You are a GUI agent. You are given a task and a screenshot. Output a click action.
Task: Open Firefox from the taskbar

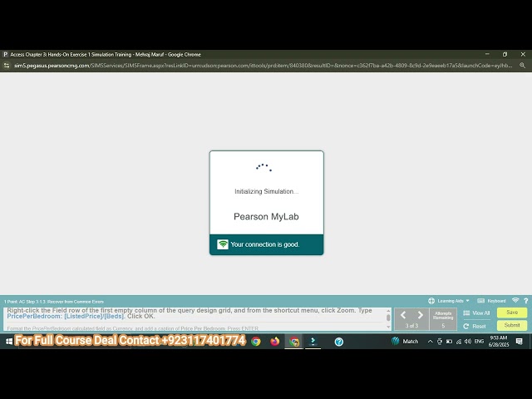(x=275, y=342)
